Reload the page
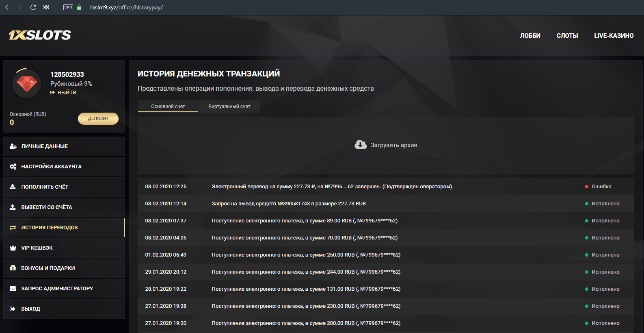The width and height of the screenshot is (644, 333). 33,7
